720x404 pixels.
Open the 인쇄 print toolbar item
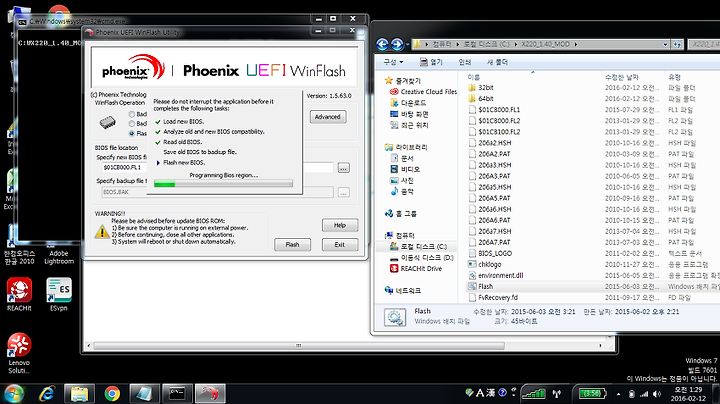click(465, 62)
